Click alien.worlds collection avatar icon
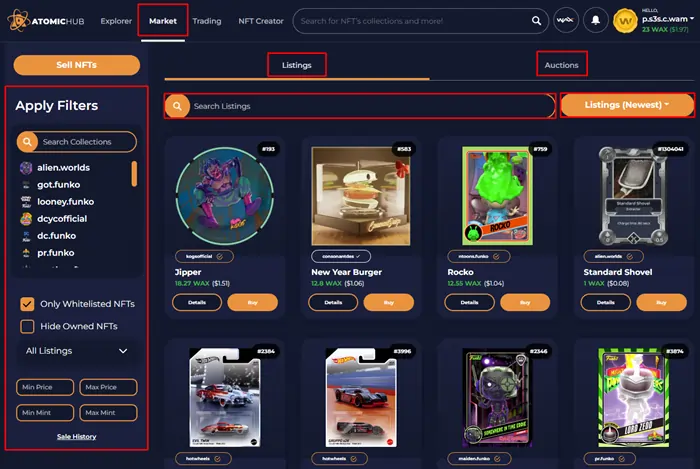Image resolution: width=700 pixels, height=469 pixels. pos(26,168)
